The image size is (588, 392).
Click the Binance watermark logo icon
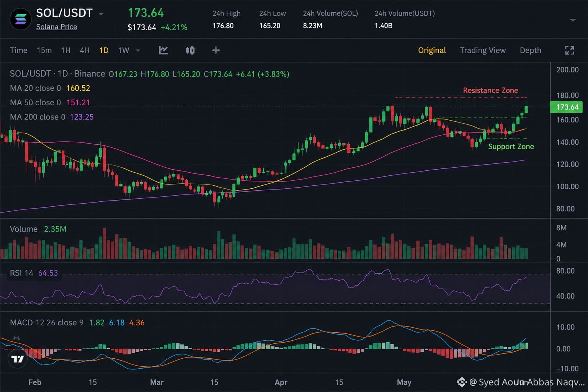[x=462, y=382]
